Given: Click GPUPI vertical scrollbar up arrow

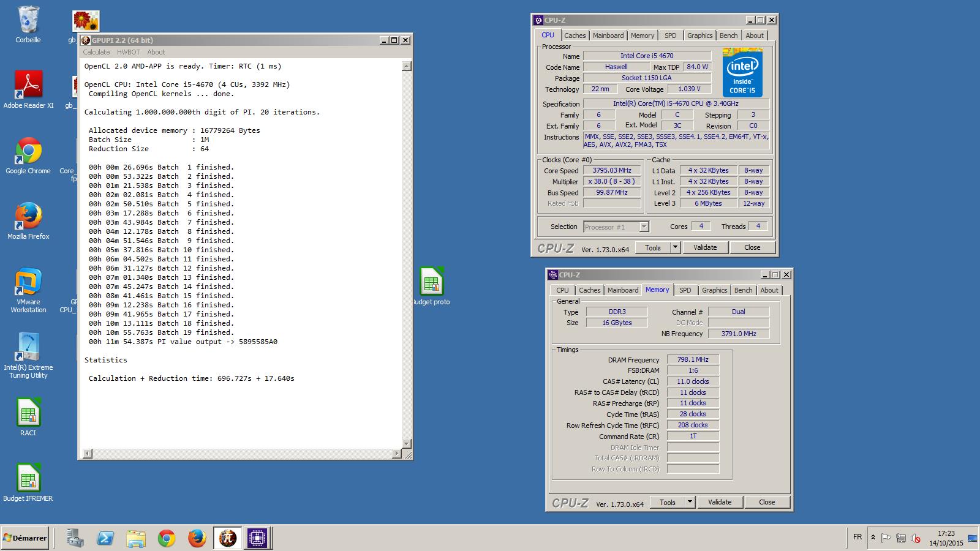Looking at the screenshot, I should (407, 66).
